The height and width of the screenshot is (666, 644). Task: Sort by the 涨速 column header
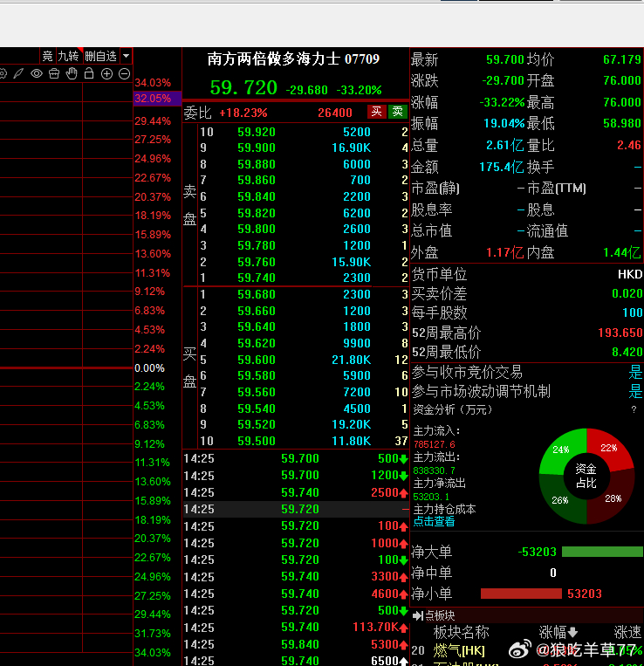pyautogui.click(x=627, y=633)
